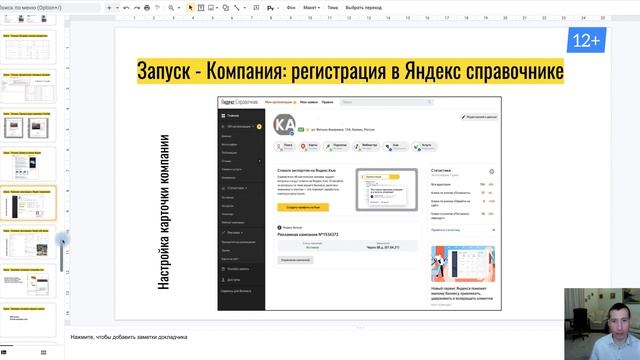This screenshot has width=640, height=360.
Task: Select the highlighted current slide thumbnail
Action: point(28,203)
